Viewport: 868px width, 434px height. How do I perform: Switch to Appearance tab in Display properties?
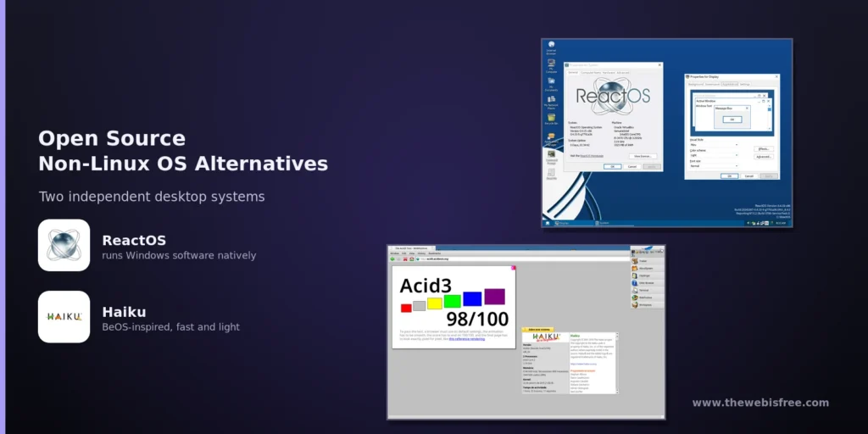730,84
